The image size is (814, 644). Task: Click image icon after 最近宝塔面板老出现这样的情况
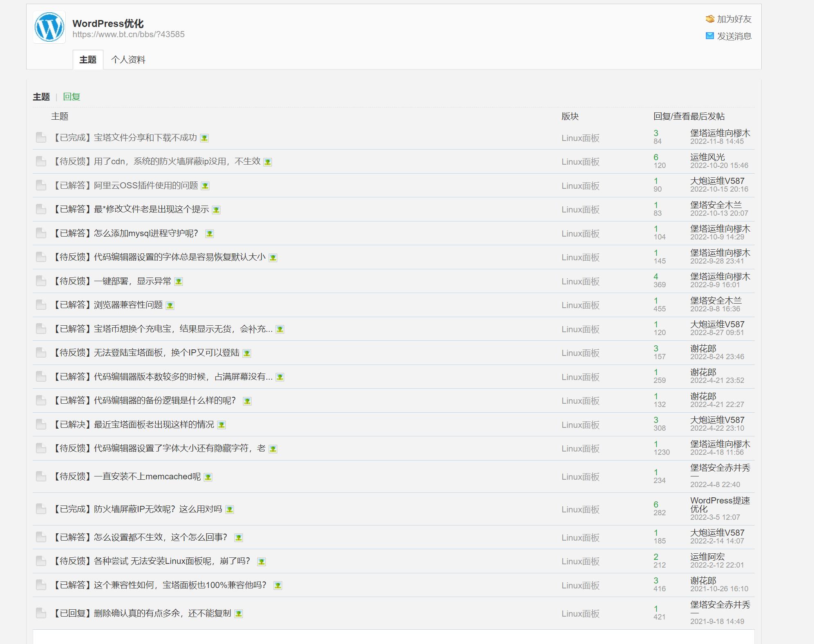221,425
